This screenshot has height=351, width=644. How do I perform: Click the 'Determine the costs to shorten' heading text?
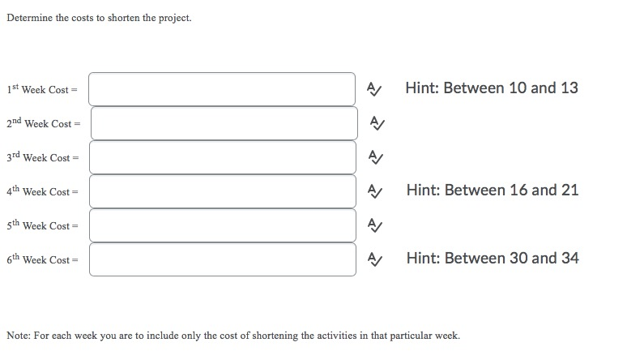99,18
